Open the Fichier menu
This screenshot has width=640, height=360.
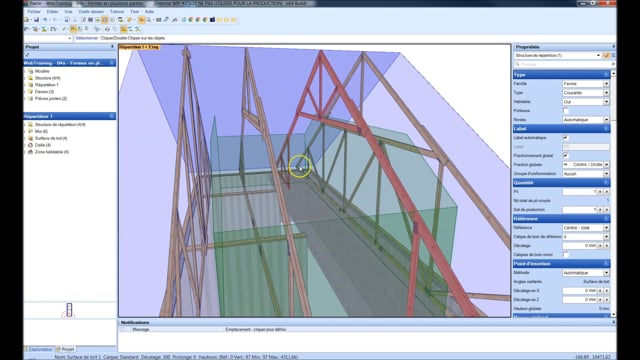[34, 11]
